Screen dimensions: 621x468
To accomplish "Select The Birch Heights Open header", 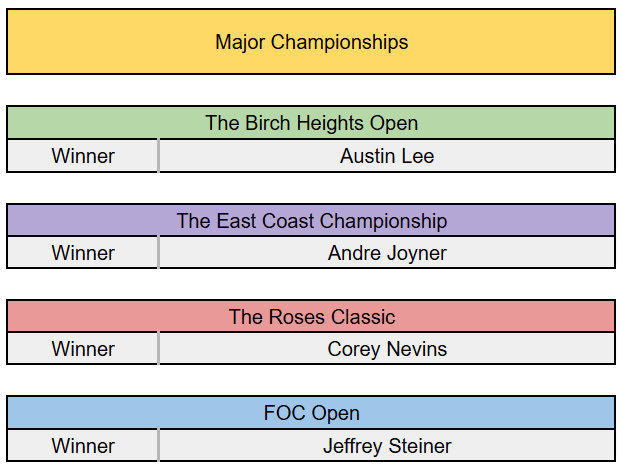I will pos(311,123).
